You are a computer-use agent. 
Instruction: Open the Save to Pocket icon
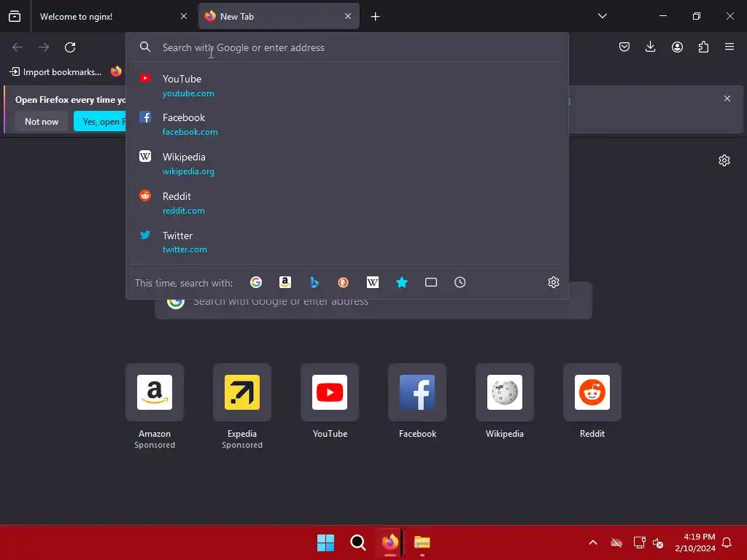pyautogui.click(x=624, y=47)
